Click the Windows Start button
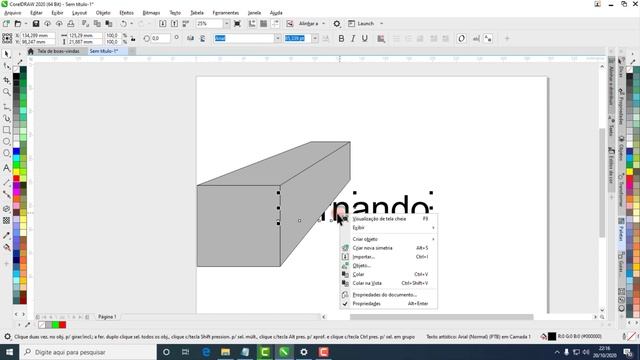The width and height of the screenshot is (640, 360). 9,352
